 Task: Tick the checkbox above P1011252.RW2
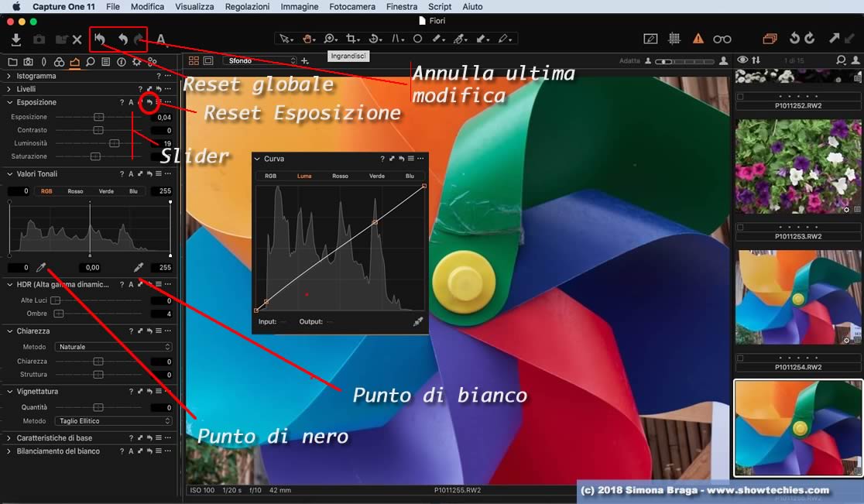pyautogui.click(x=740, y=97)
